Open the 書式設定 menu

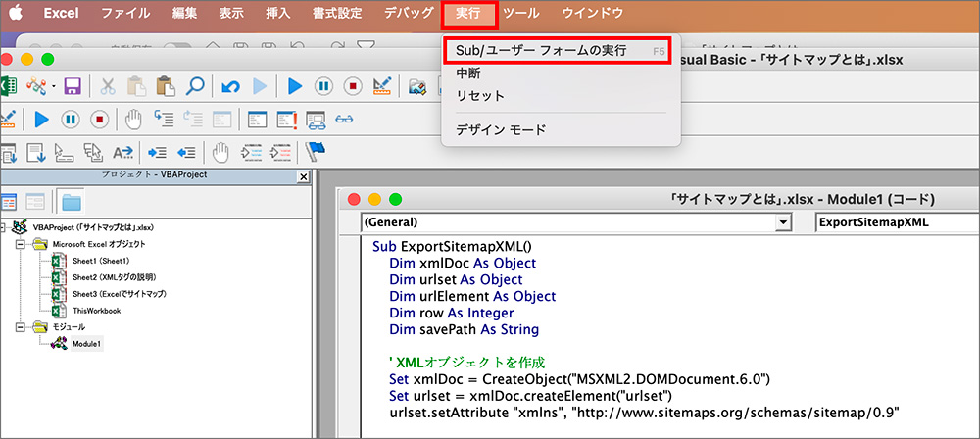[x=337, y=13]
